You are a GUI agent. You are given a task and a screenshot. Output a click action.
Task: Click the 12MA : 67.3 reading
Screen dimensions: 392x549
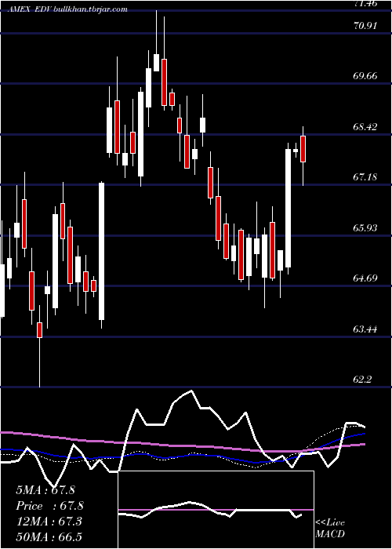tap(49, 522)
